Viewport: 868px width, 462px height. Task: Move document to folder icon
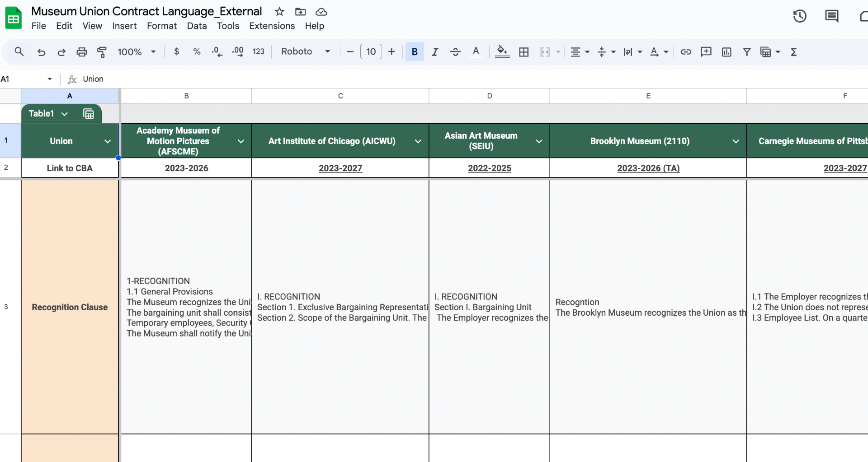click(300, 12)
